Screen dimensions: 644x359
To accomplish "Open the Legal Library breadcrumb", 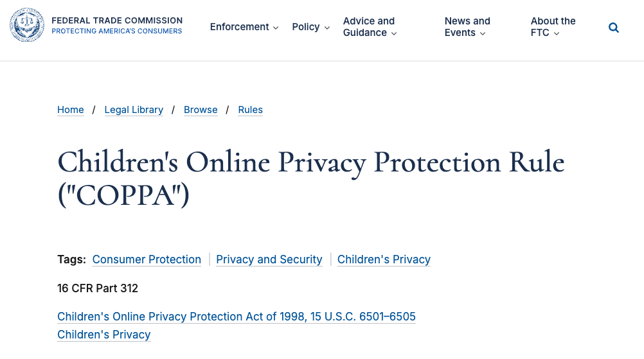I will 134,110.
